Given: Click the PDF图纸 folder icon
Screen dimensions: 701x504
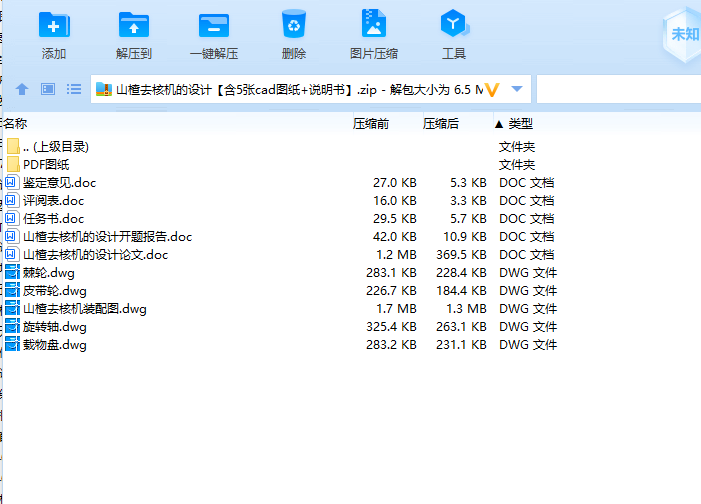Looking at the screenshot, I should tap(13, 164).
